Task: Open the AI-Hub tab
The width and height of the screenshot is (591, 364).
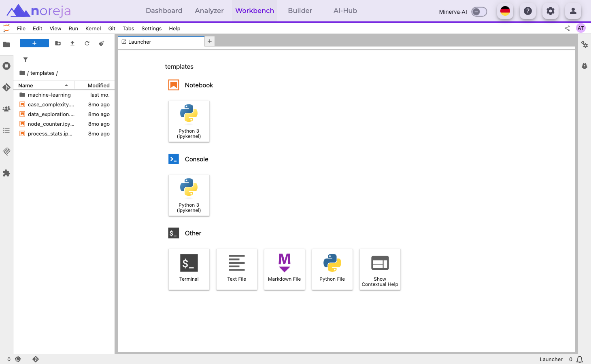Action: 345,11
